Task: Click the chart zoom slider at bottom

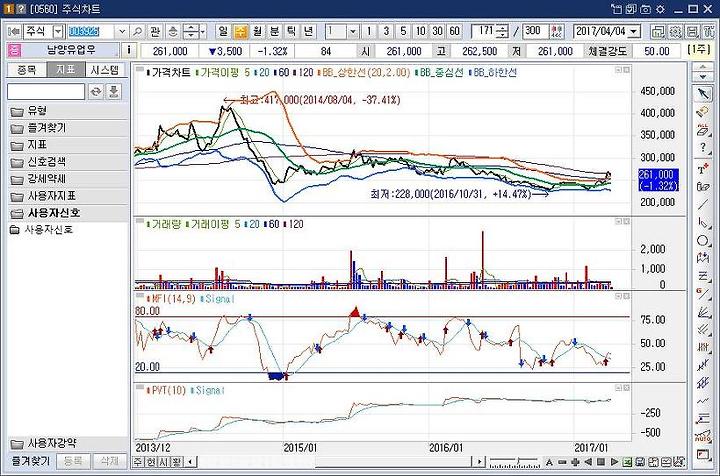Action: tap(514, 462)
